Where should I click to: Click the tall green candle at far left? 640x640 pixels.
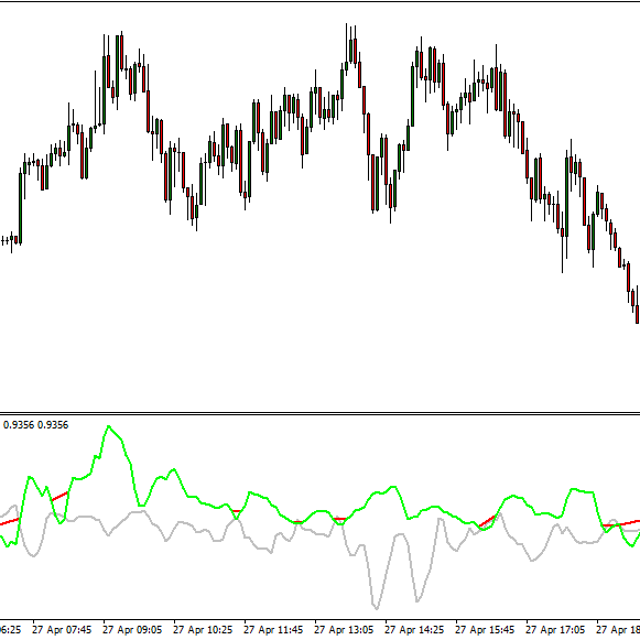[x=21, y=205]
